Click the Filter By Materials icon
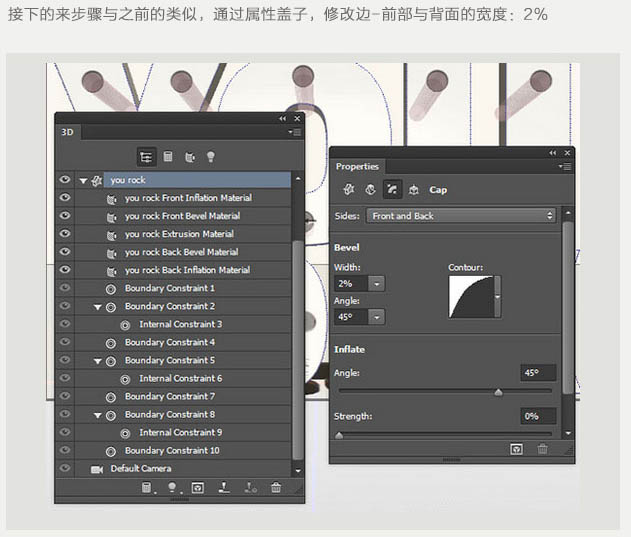This screenshot has height=537, width=631. coord(189,156)
